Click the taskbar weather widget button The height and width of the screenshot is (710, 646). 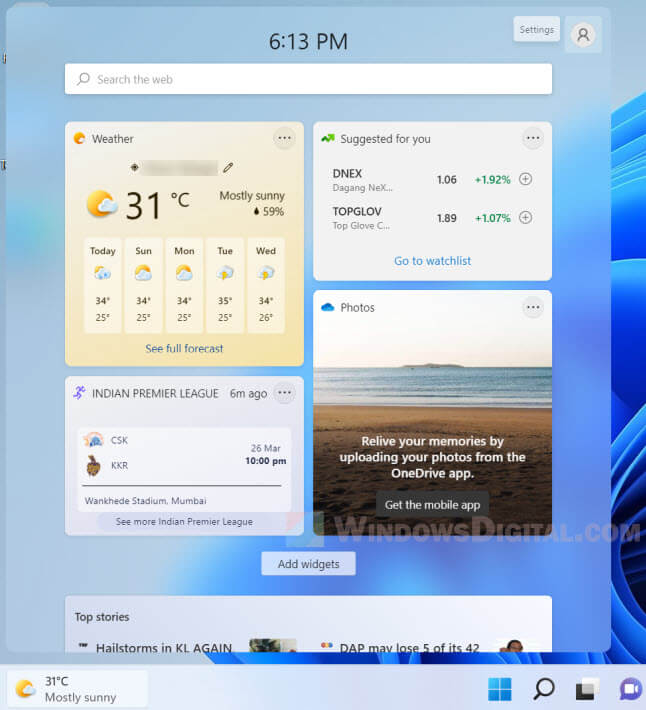(x=77, y=689)
